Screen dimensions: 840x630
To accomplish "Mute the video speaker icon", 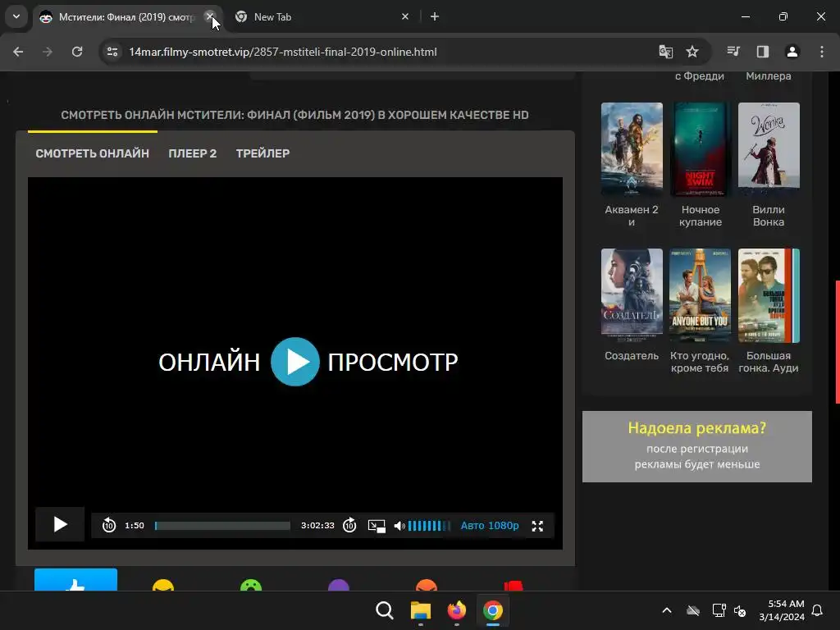I will tap(399, 526).
